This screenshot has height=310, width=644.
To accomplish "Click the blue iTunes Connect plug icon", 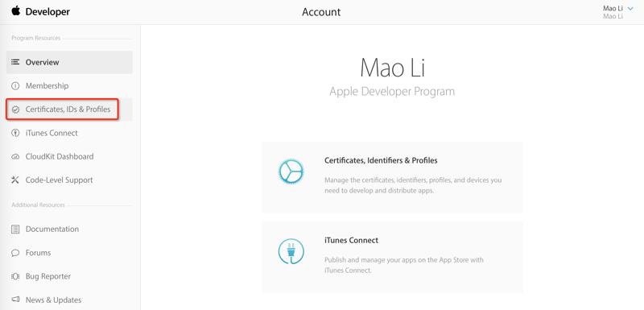I will click(x=291, y=251).
